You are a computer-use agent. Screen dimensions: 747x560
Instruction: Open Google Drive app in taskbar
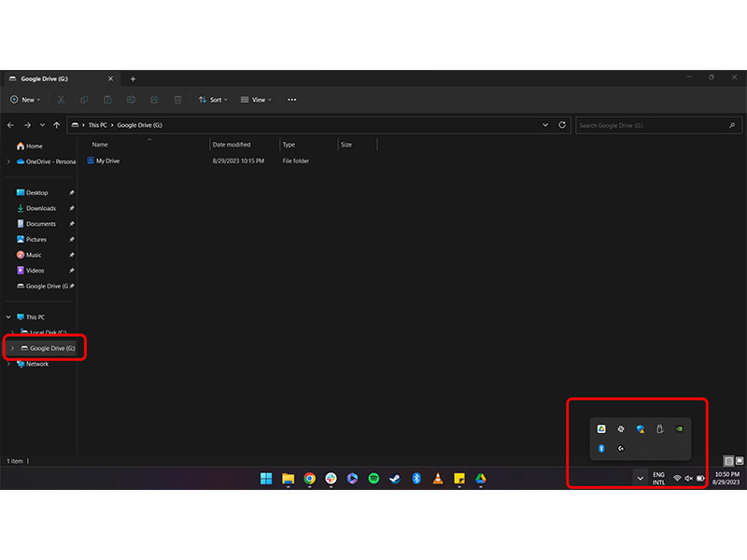click(481, 478)
